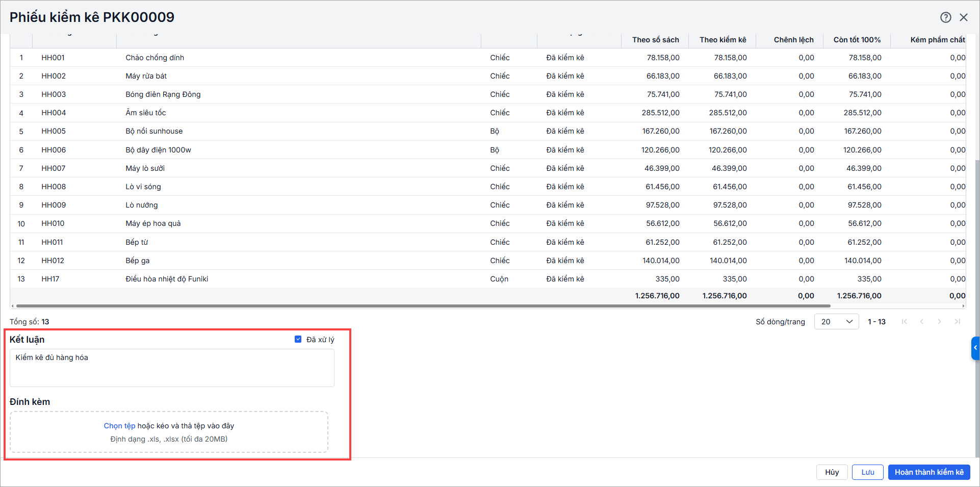Click the table's horizontal scrollbar

pos(423,306)
